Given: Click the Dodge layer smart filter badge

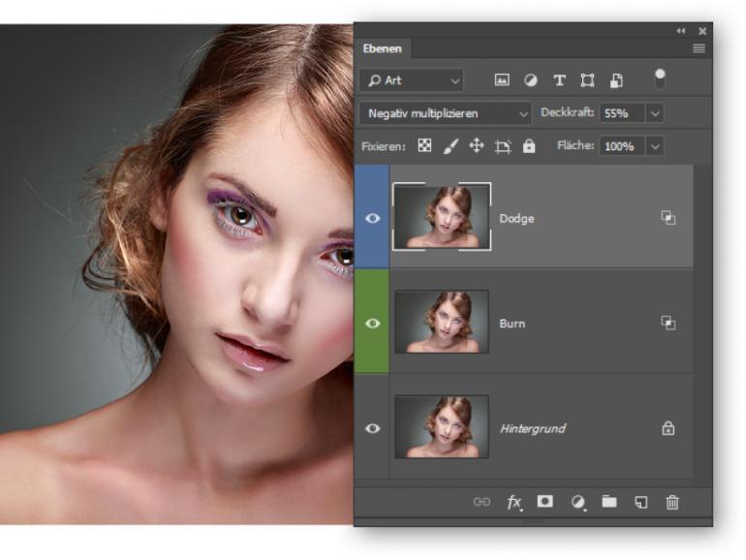Looking at the screenshot, I should [x=668, y=218].
